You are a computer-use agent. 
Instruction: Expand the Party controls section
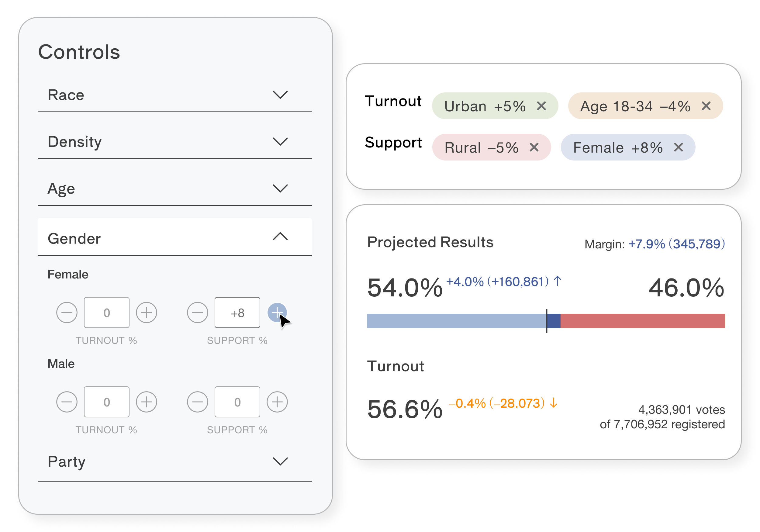(x=280, y=461)
